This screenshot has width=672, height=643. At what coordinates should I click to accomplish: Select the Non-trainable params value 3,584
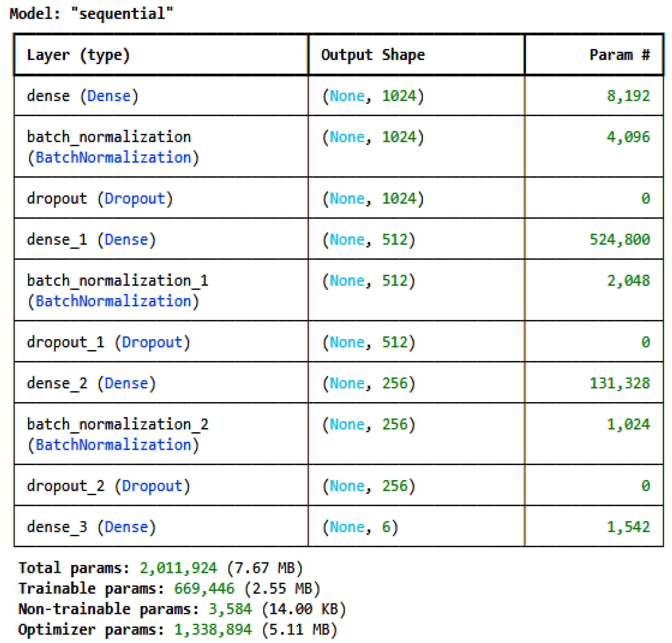[x=230, y=609]
